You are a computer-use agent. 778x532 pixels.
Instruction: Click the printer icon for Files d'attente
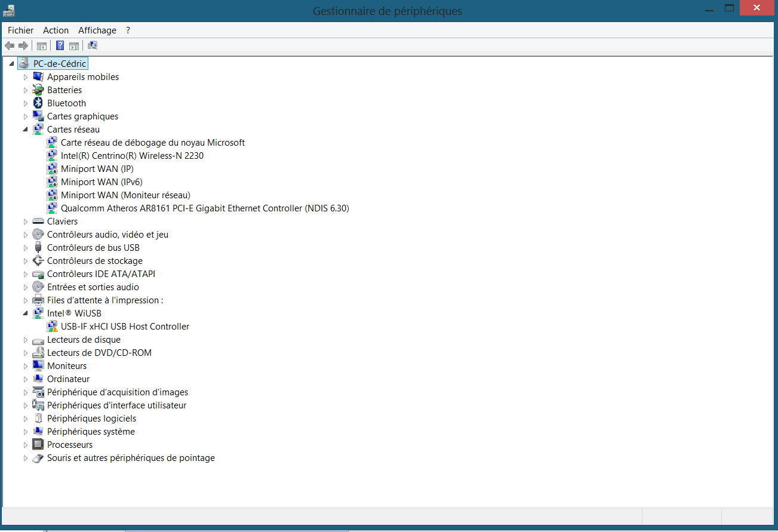[x=38, y=300]
